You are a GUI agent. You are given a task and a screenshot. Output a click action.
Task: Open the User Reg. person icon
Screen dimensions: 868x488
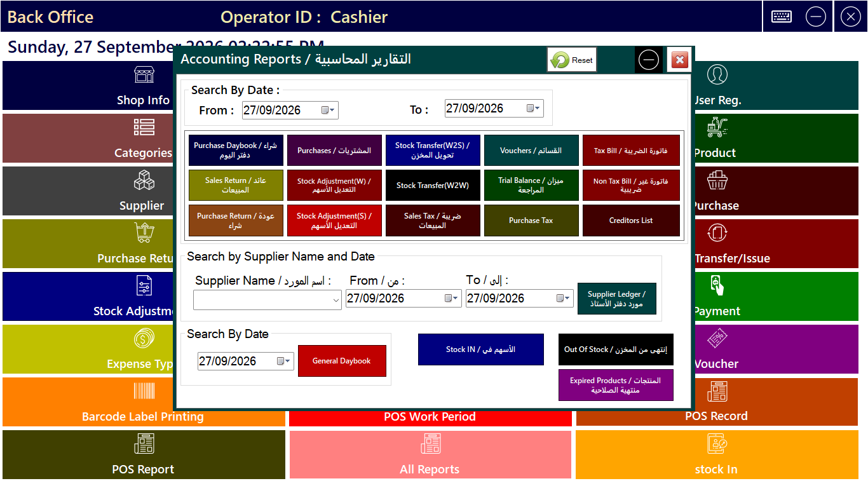717,75
